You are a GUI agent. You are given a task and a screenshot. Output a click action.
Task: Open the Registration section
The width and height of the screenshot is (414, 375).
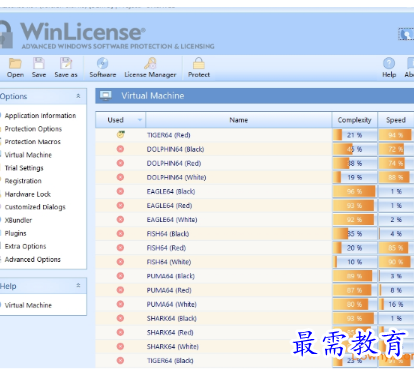pyautogui.click(x=23, y=181)
